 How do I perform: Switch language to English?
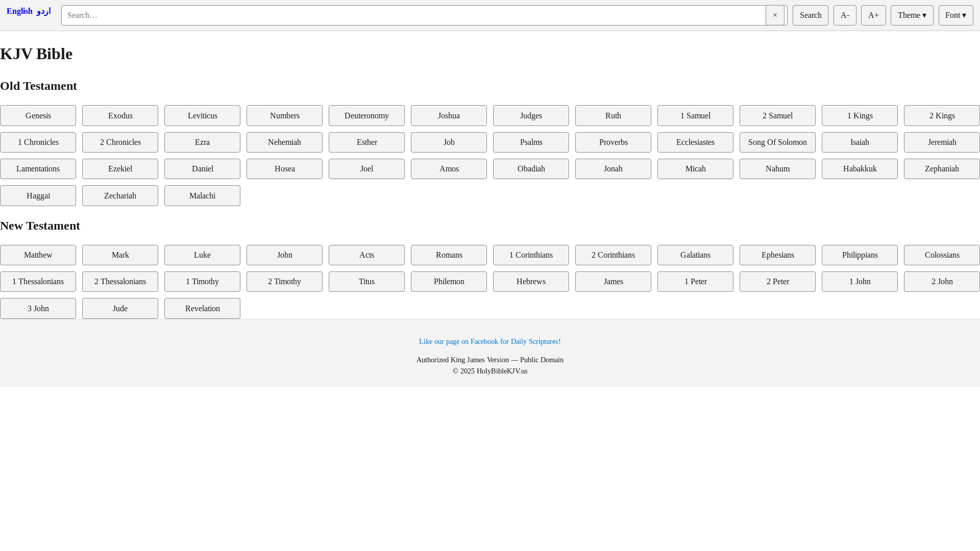(19, 11)
